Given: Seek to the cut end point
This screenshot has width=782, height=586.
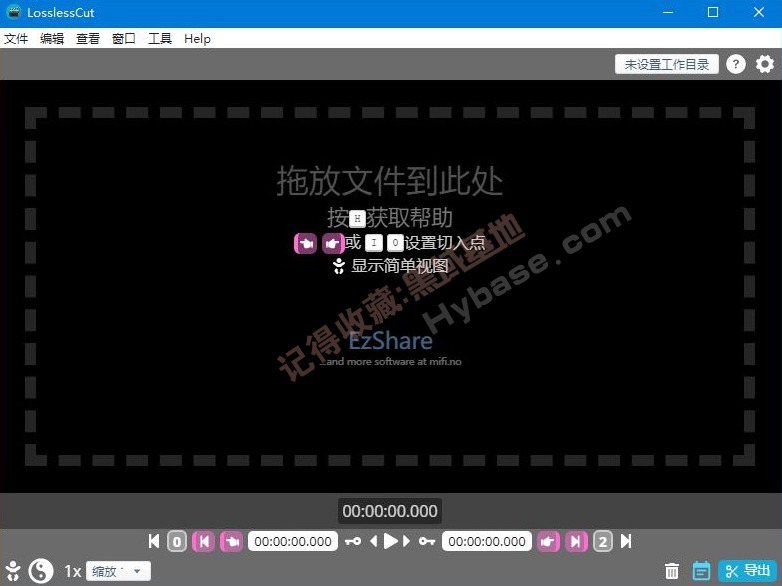Looking at the screenshot, I should coord(576,541).
